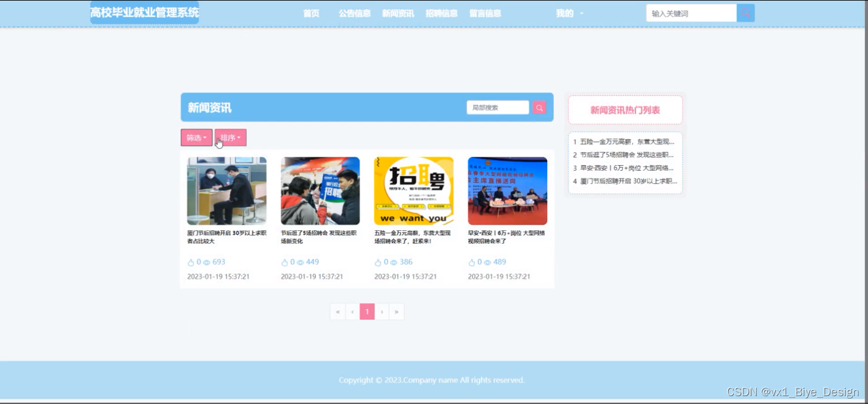Image resolution: width=868 pixels, height=404 pixels.
Task: Click the 新闻资讯热门列表 heading
Action: [625, 110]
